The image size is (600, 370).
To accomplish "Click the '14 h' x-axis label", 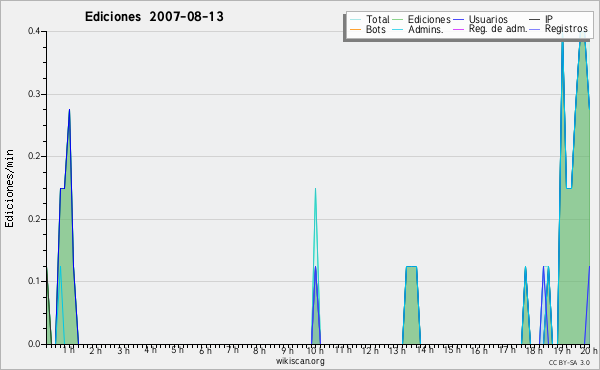I will [425, 350].
